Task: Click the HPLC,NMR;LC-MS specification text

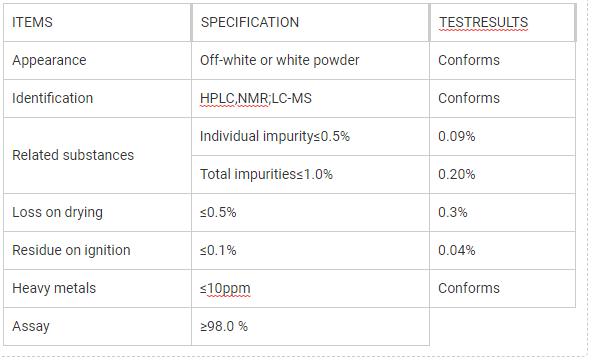Action: (x=256, y=98)
